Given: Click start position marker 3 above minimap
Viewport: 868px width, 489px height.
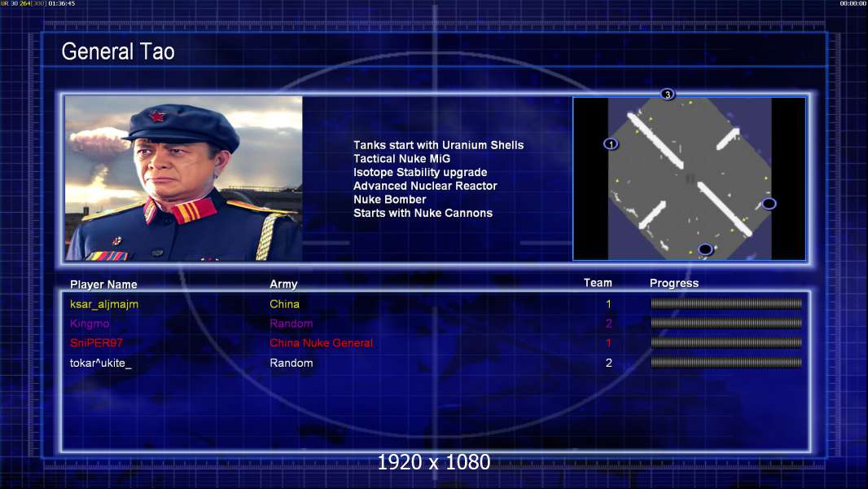Looking at the screenshot, I should [668, 95].
